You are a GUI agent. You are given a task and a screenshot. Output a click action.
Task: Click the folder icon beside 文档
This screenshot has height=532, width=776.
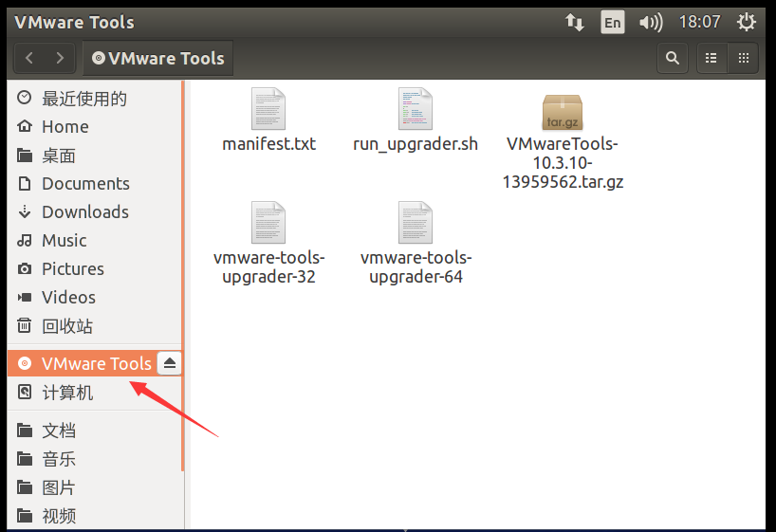(x=25, y=430)
